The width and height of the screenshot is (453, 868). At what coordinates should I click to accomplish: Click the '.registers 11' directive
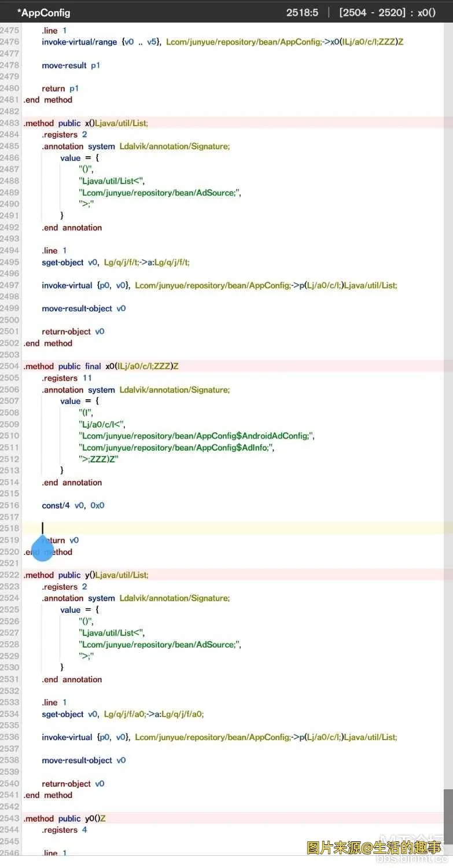67,378
